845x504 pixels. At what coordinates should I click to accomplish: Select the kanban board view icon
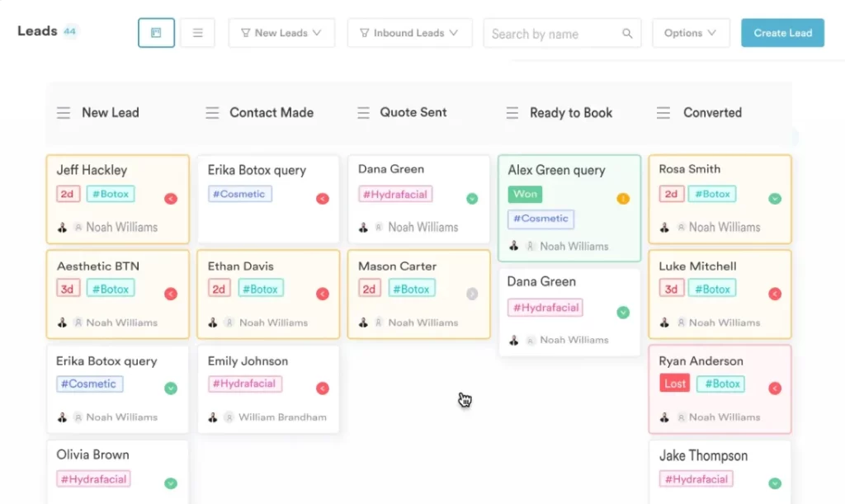click(x=156, y=32)
